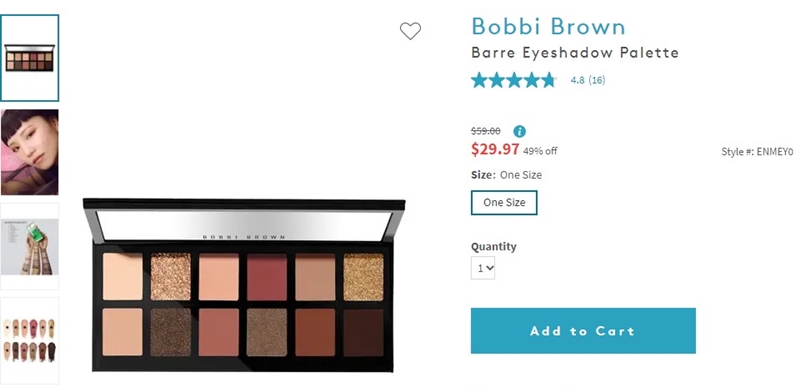View the model face thumbnail
The image size is (800, 387).
30,152
